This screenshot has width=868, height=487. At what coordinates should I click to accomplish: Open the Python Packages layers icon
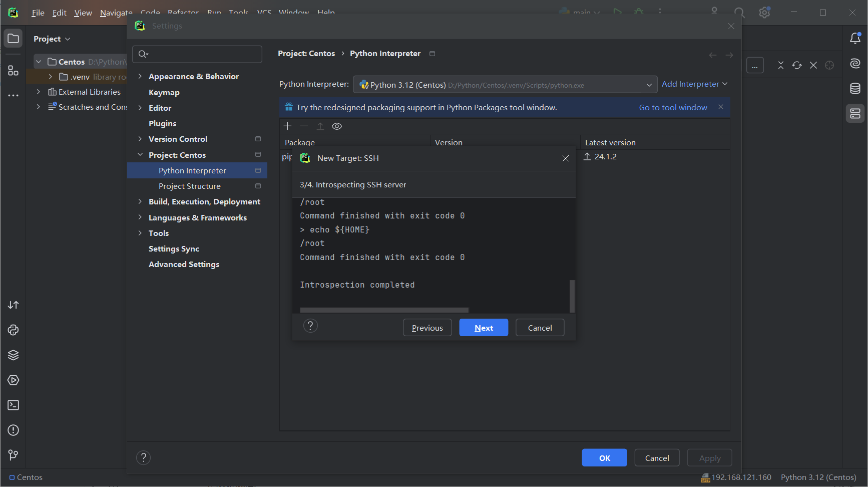pyautogui.click(x=13, y=355)
